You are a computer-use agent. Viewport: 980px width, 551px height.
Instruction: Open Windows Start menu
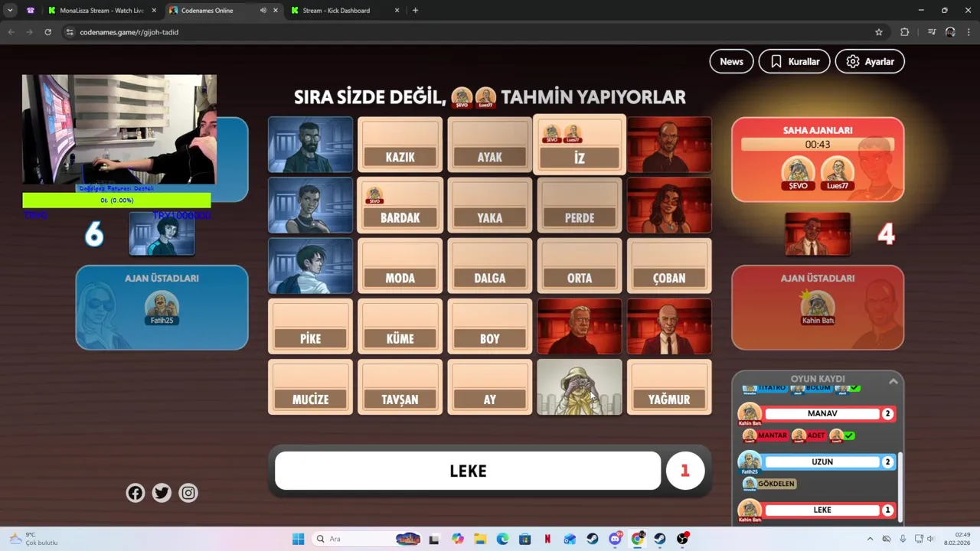pos(298,539)
